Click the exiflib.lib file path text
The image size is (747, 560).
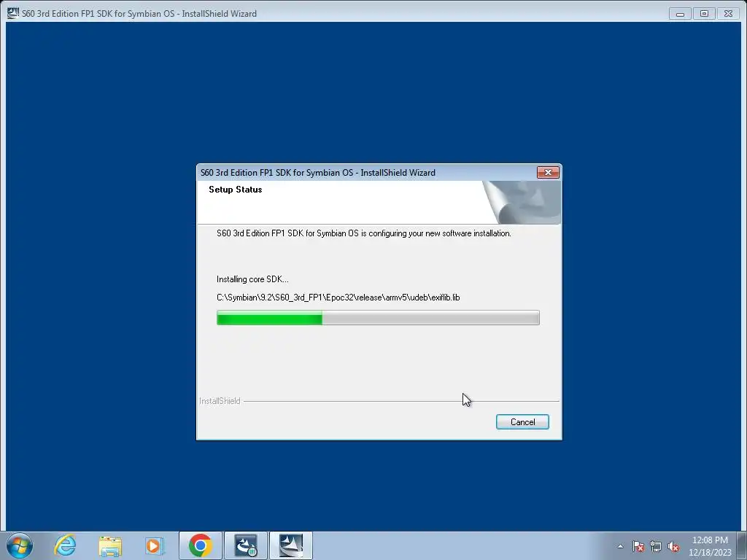point(338,297)
